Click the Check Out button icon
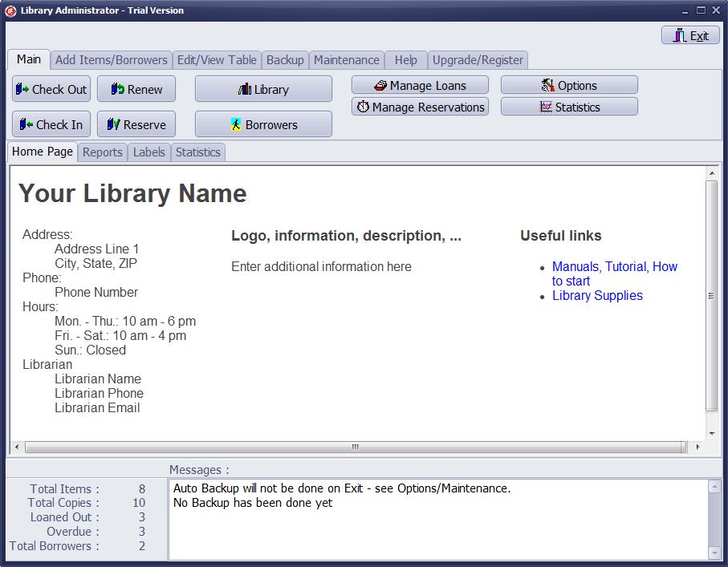728x567 pixels. pyautogui.click(x=22, y=88)
